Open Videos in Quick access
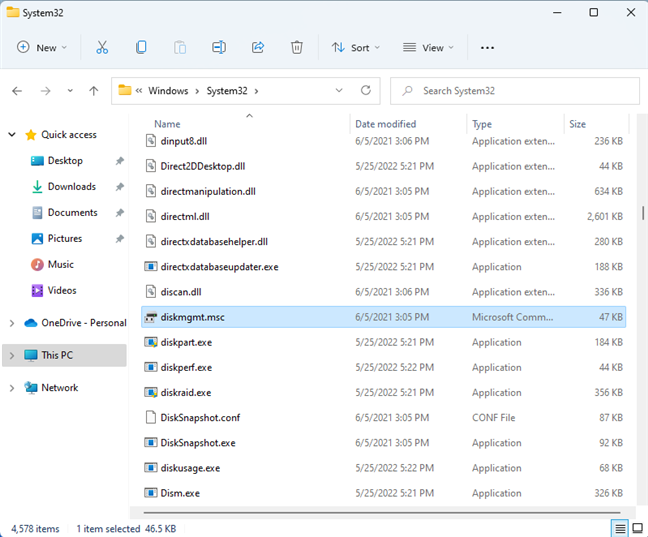 pyautogui.click(x=62, y=290)
